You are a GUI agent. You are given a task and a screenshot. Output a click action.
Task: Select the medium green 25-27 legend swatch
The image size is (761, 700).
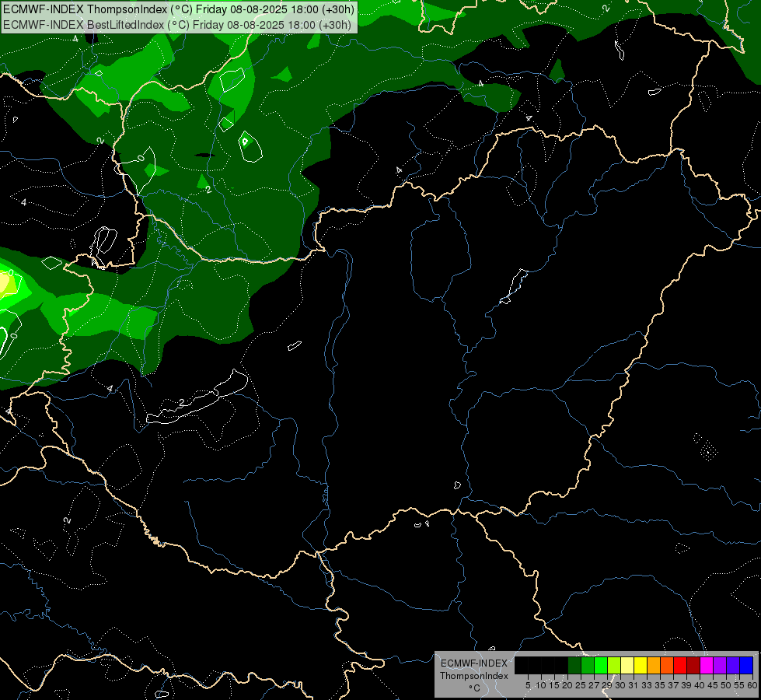coord(588,665)
